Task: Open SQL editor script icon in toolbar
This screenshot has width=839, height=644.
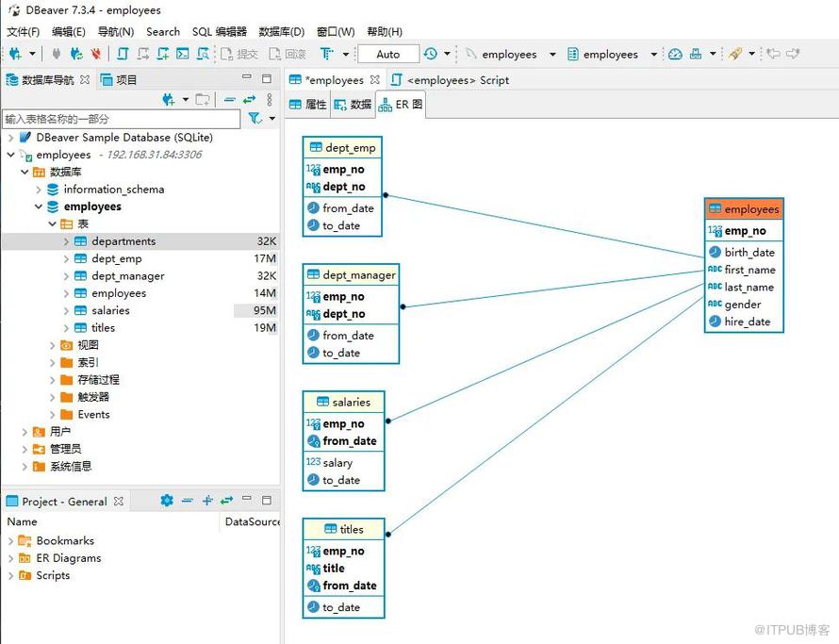Action: click(123, 54)
